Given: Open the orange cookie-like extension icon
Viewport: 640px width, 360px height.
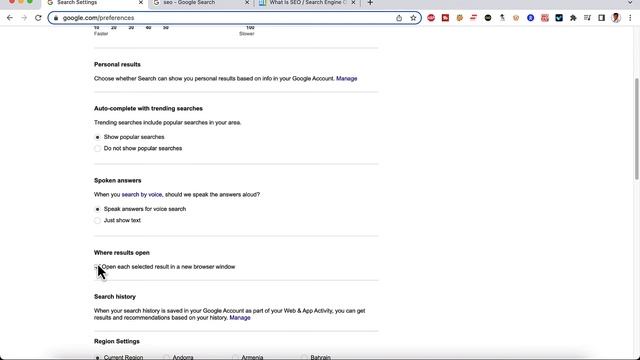Looking at the screenshot, I should [460, 18].
